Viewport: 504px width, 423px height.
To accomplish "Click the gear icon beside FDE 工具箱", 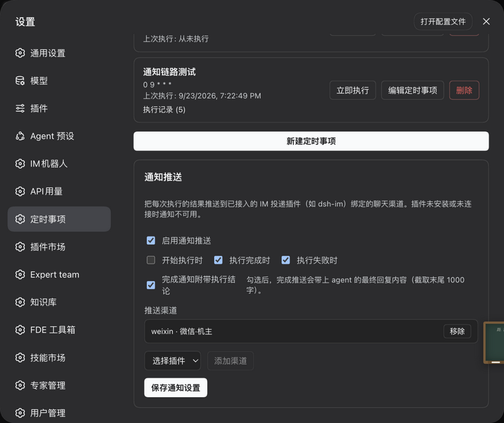I will 20,330.
